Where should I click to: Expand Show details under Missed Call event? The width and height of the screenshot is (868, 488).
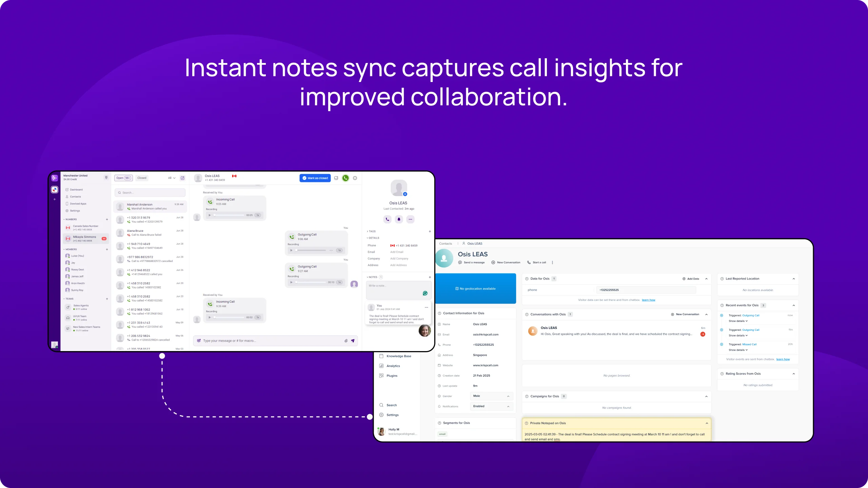(738, 350)
